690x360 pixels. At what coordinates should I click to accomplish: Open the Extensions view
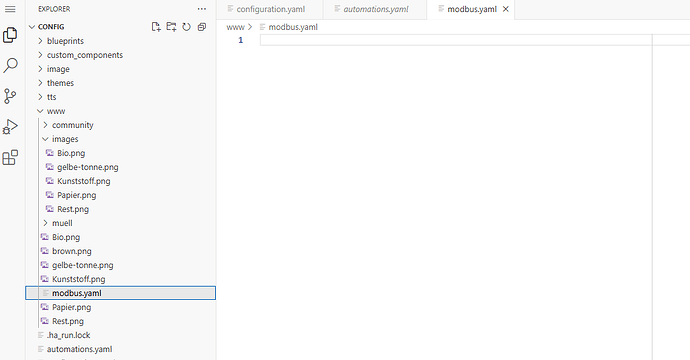click(x=10, y=157)
